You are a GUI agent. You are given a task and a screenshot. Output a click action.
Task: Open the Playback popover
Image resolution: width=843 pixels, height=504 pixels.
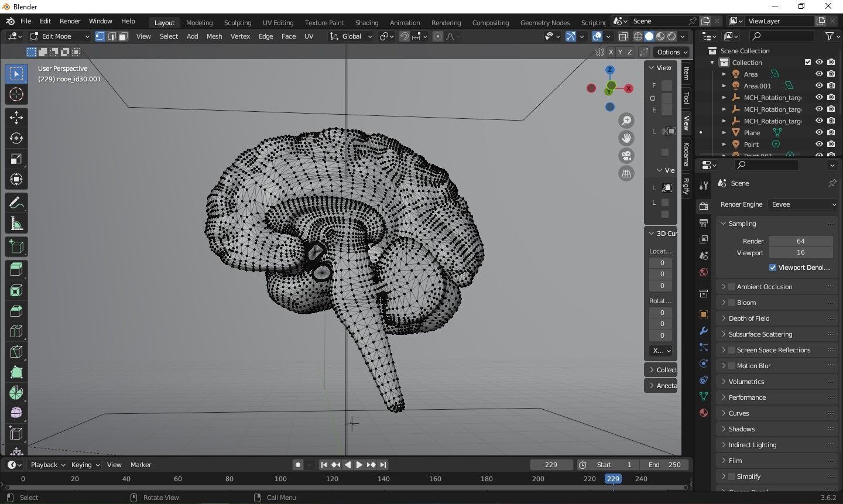tap(47, 465)
